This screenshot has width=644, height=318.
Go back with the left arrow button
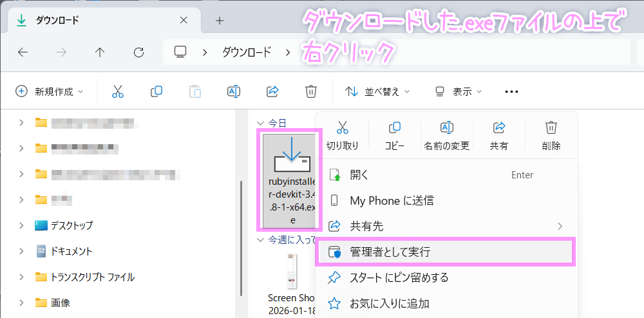pyautogui.click(x=23, y=52)
